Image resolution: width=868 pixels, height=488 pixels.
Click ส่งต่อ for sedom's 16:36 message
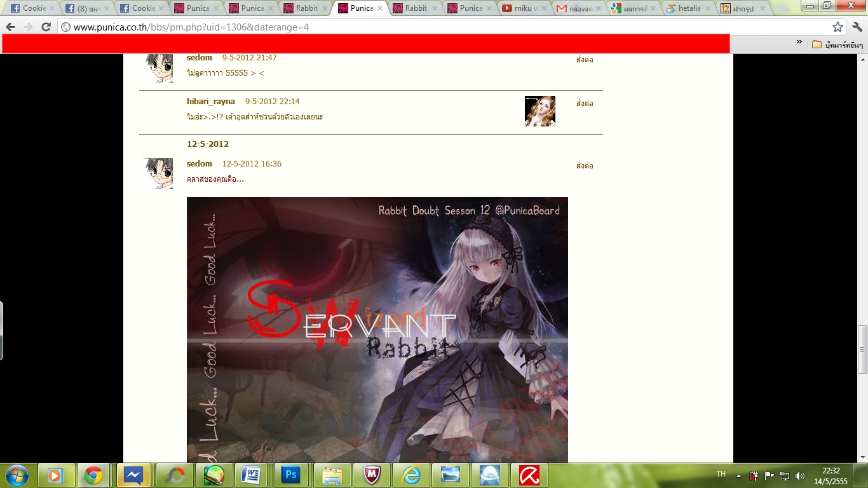click(585, 166)
